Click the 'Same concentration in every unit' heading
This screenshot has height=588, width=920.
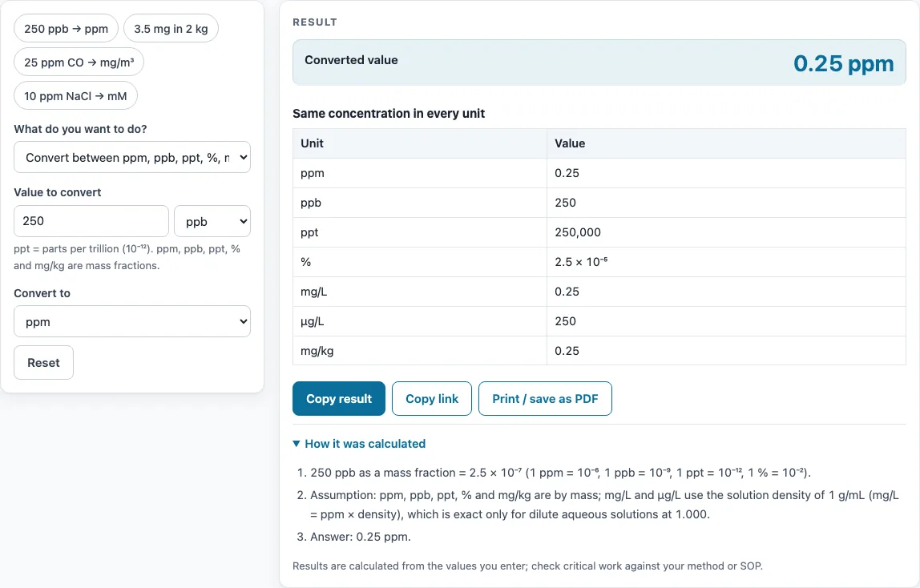click(389, 113)
